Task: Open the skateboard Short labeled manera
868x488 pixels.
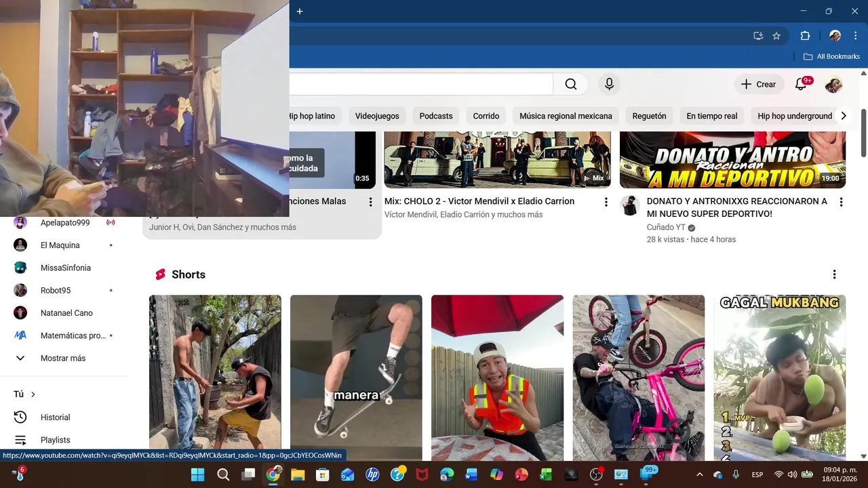Action: 356,378
